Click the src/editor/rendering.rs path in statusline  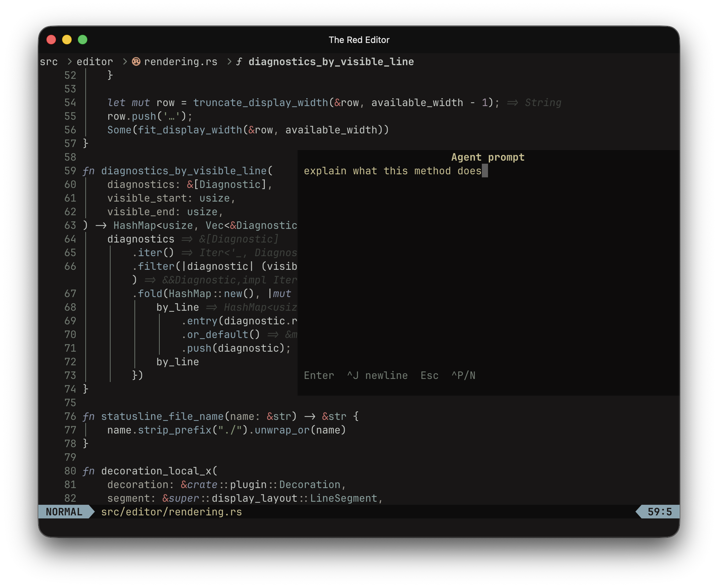[x=171, y=512]
